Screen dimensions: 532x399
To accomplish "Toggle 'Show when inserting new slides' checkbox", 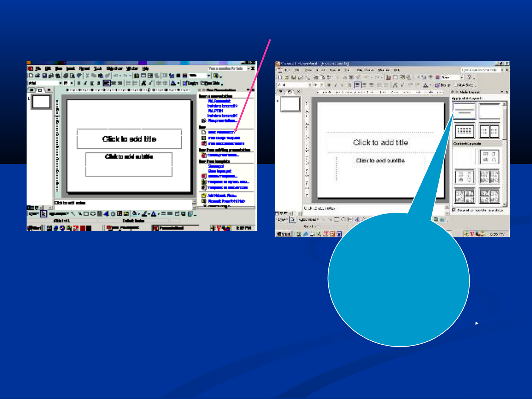I will point(454,210).
